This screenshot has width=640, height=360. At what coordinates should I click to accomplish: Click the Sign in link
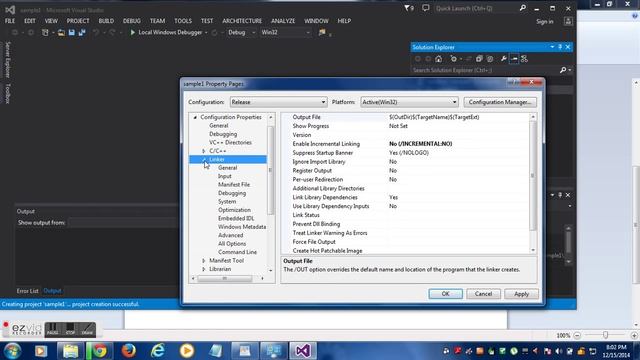click(544, 21)
